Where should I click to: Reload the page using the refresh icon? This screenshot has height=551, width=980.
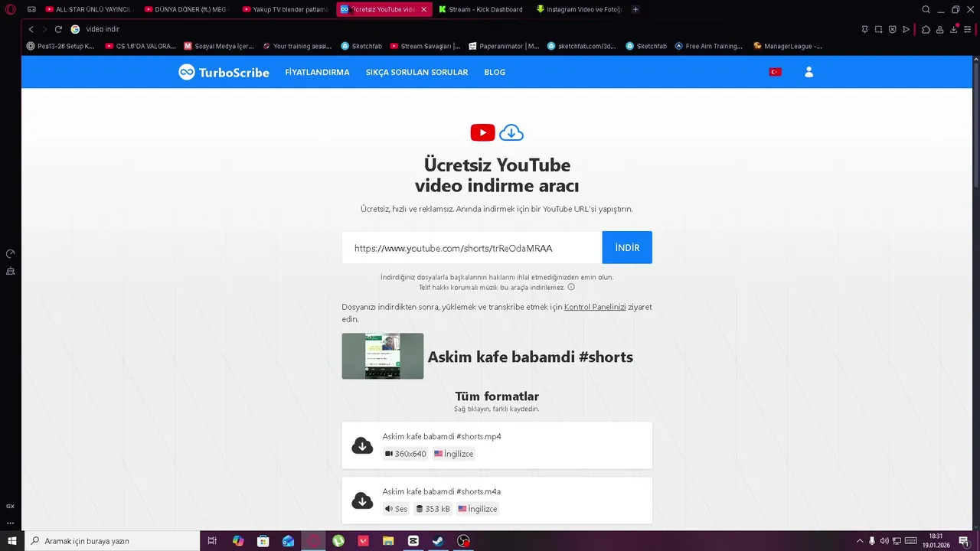(58, 29)
